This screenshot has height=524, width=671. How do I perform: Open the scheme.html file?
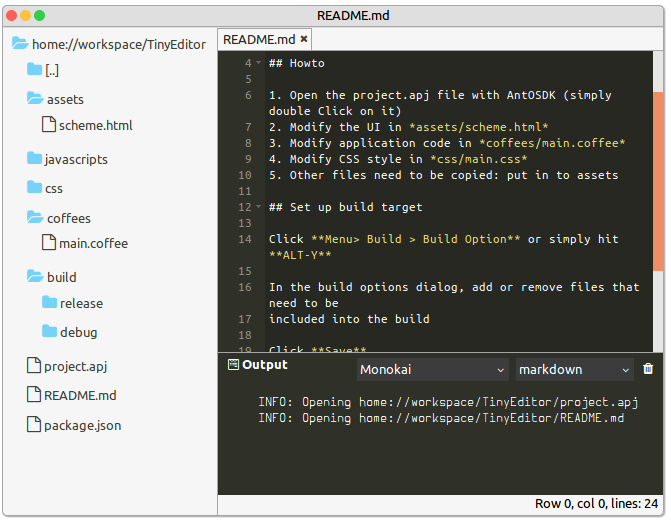[x=95, y=125]
